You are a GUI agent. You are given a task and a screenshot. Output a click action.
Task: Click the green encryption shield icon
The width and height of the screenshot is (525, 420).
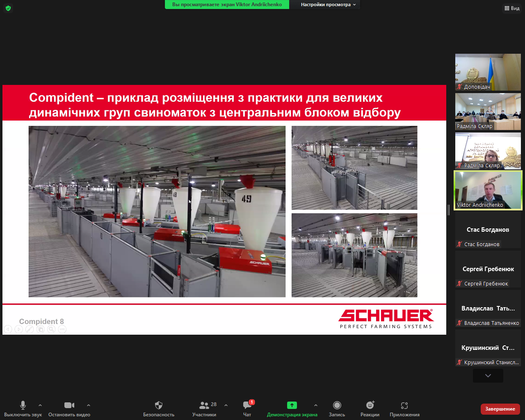point(8,8)
